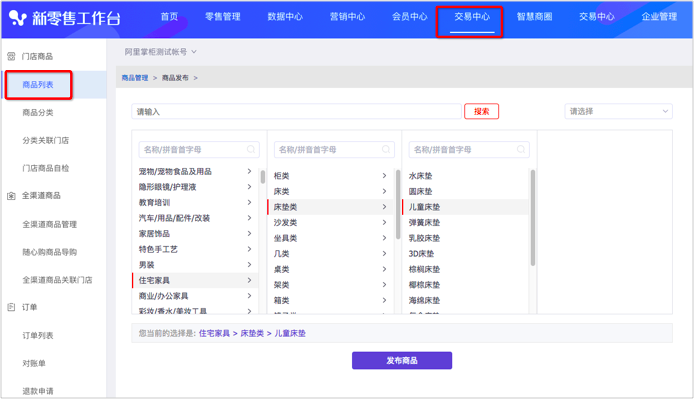Image resolution: width=694 pixels, height=399 pixels.
Task: Select 男装 category
Action: 147,265
